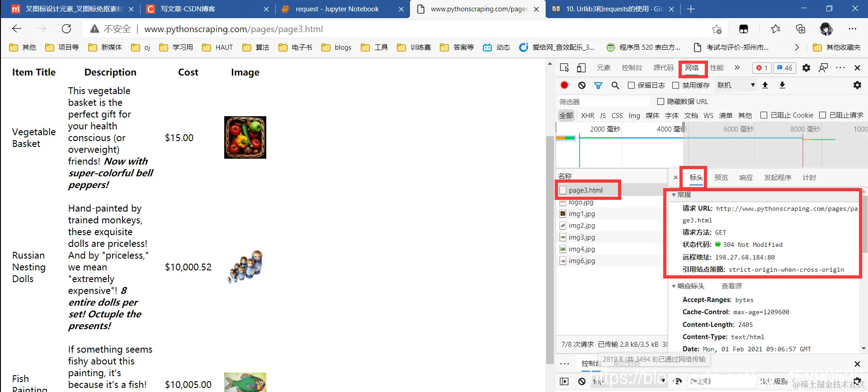Clear console icon in drawer
The height and width of the screenshot is (392, 868).
tap(582, 381)
